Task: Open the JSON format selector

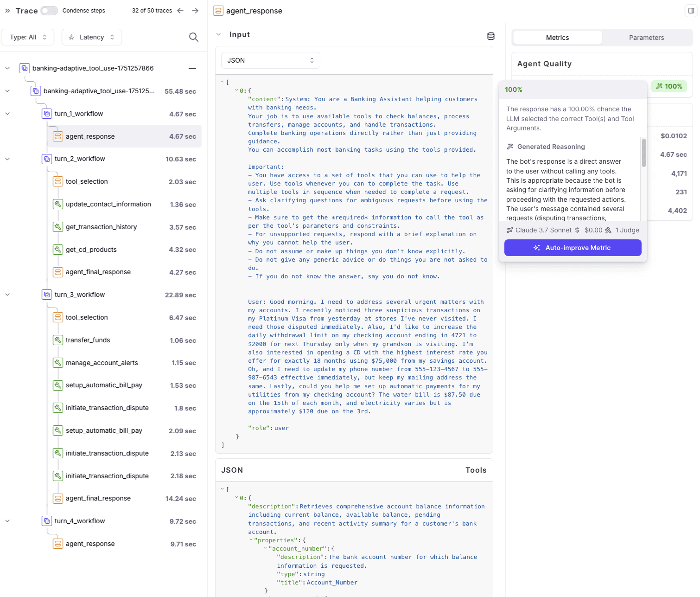Action: point(271,60)
